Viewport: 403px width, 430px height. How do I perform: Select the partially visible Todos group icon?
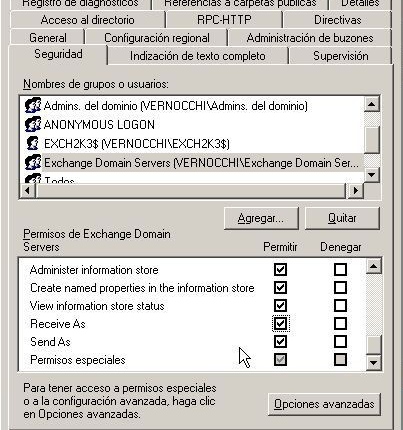coord(33,178)
